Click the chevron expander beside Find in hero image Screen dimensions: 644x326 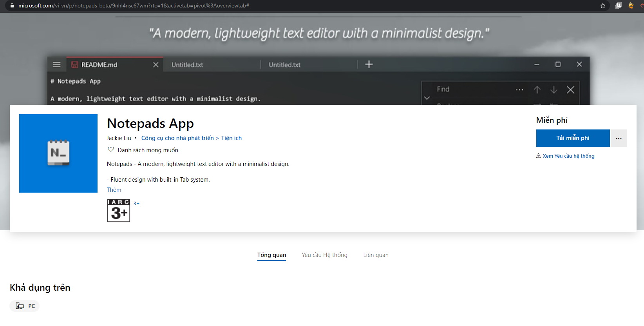(427, 98)
